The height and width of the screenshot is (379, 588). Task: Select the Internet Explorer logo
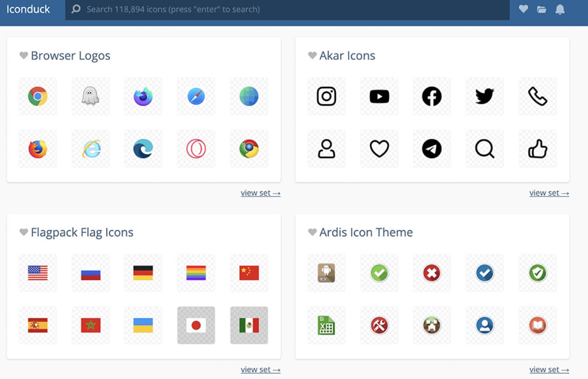90,149
